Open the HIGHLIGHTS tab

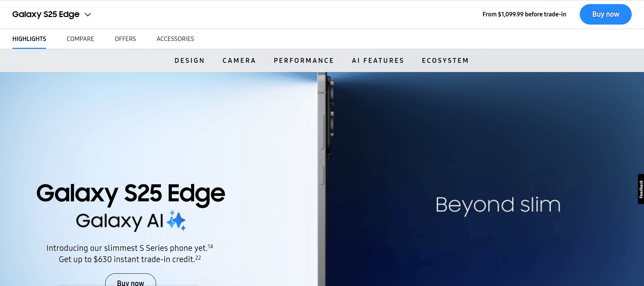pos(29,39)
